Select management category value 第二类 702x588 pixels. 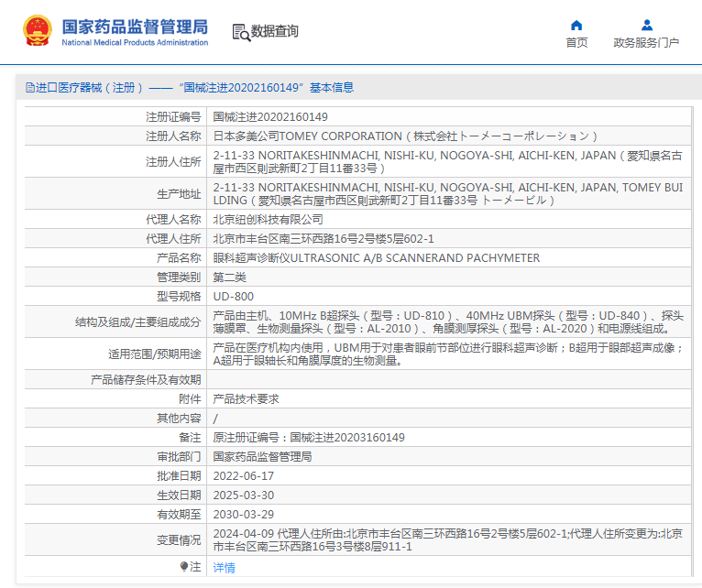coord(230,277)
